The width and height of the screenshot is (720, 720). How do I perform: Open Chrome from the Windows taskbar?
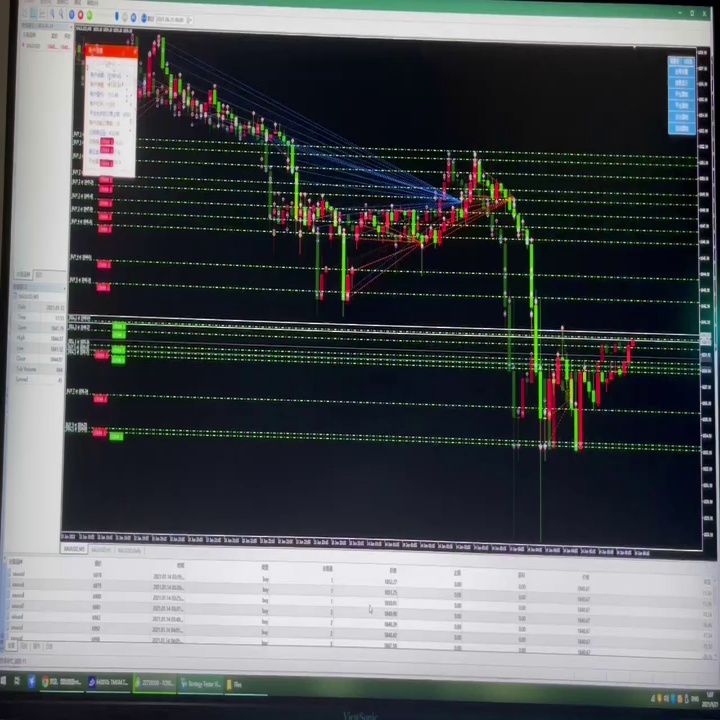tap(61, 682)
